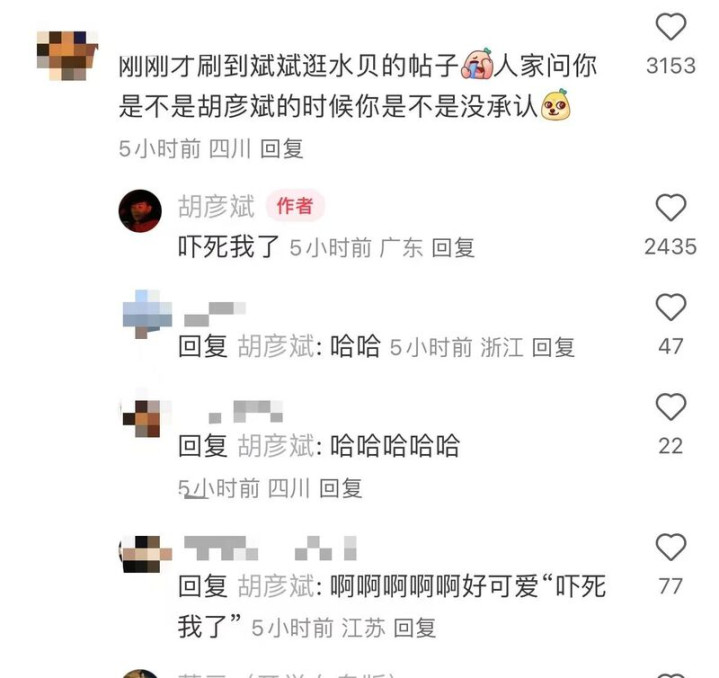Image resolution: width=719 pixels, height=678 pixels.
Task: Click 回复 on the 江苏 user's comment
Action: pyautogui.click(x=415, y=628)
